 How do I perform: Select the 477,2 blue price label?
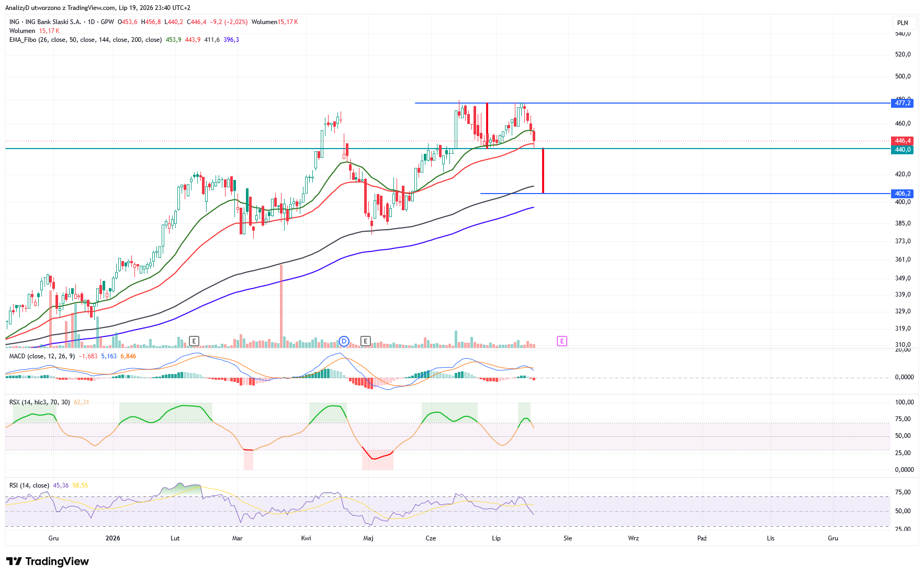(x=902, y=103)
